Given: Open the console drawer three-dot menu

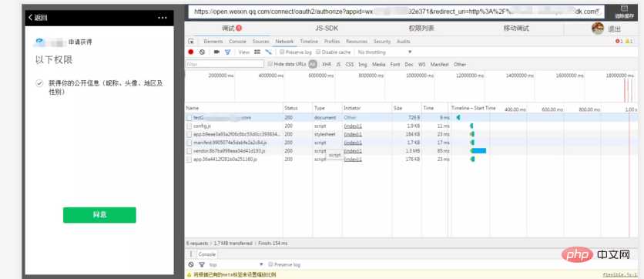Looking at the screenshot, I should [190, 254].
